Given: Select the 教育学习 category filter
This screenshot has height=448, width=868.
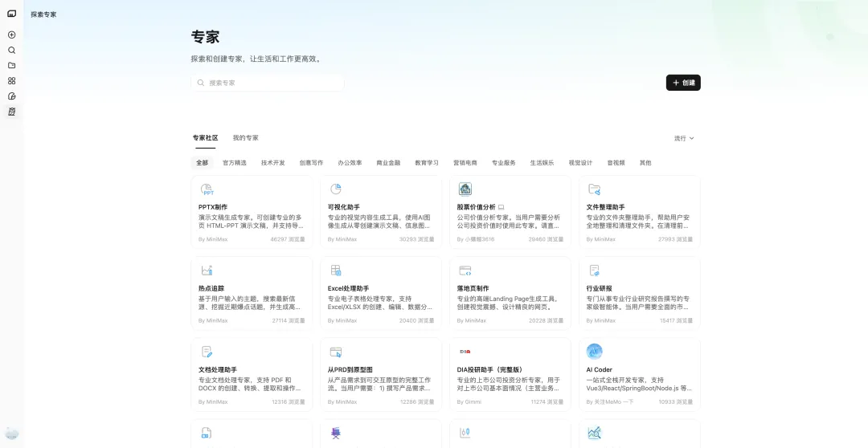Looking at the screenshot, I should click(427, 163).
